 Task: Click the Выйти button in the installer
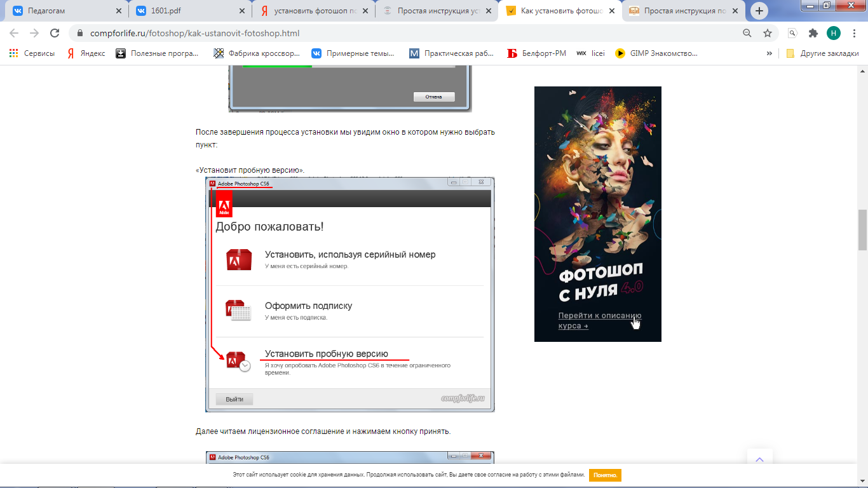[234, 399]
